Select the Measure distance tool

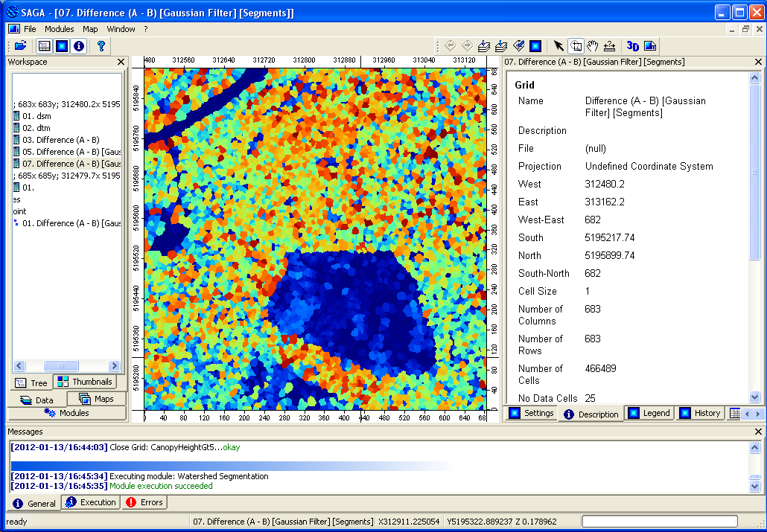608,45
